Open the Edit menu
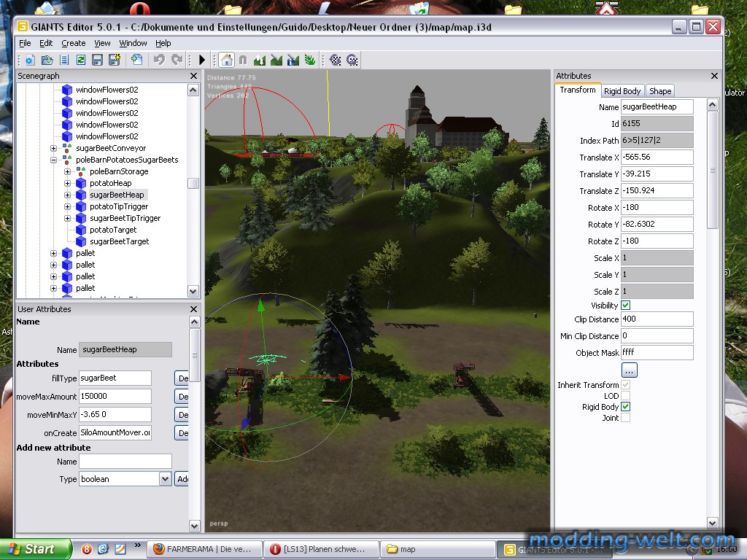The image size is (747, 560). click(x=46, y=43)
